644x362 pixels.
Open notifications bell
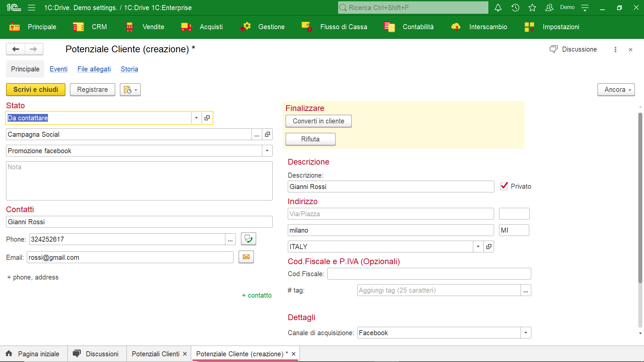[498, 8]
